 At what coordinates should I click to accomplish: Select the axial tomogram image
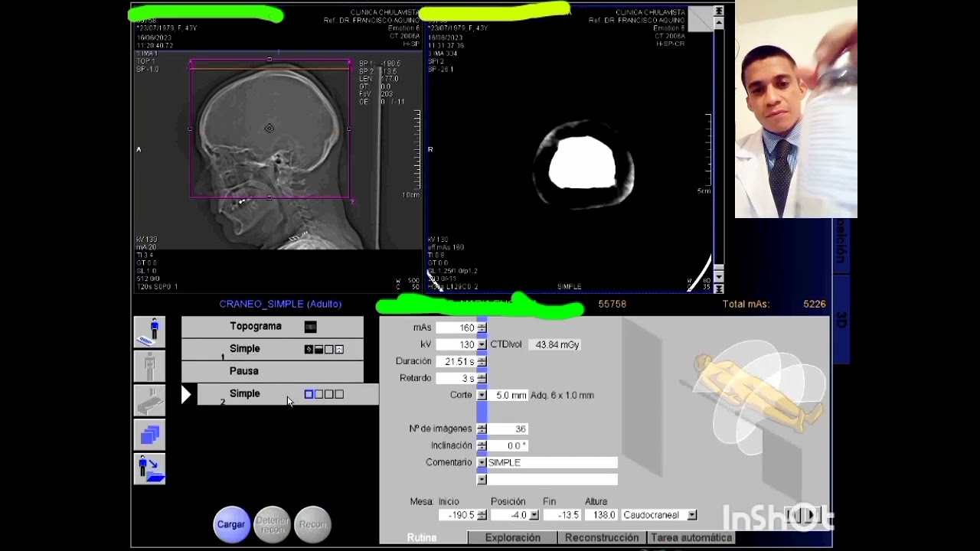pos(568,149)
